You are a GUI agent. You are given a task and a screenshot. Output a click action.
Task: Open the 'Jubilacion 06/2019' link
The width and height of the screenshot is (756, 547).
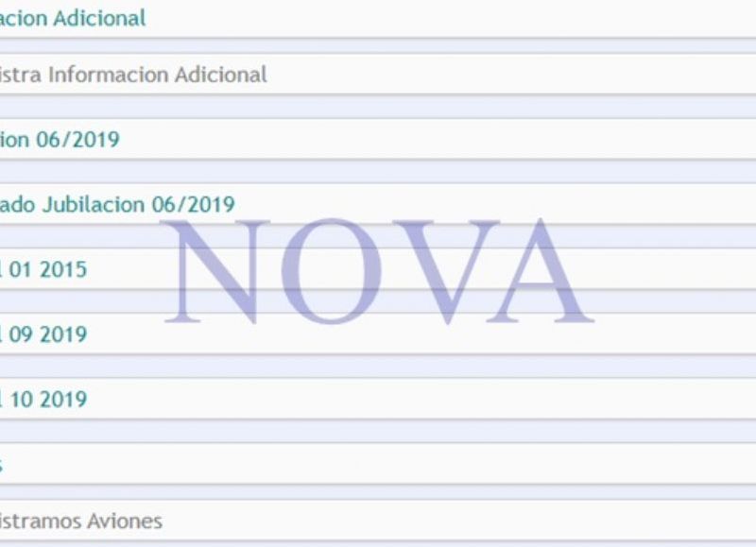pyautogui.click(x=117, y=204)
